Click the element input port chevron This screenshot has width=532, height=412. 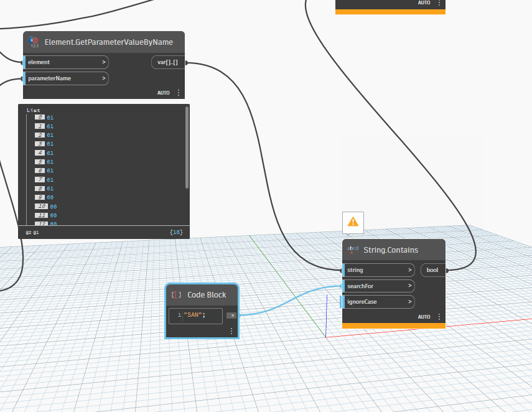click(x=104, y=62)
